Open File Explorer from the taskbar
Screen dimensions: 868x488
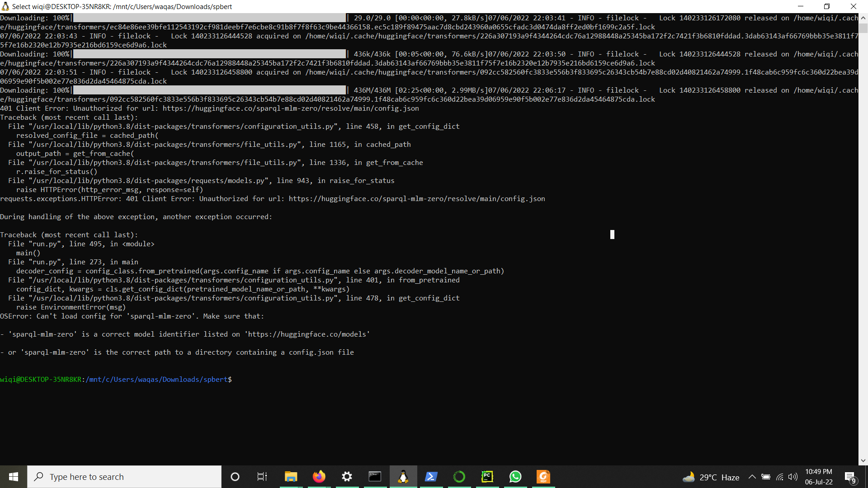[291, 477]
